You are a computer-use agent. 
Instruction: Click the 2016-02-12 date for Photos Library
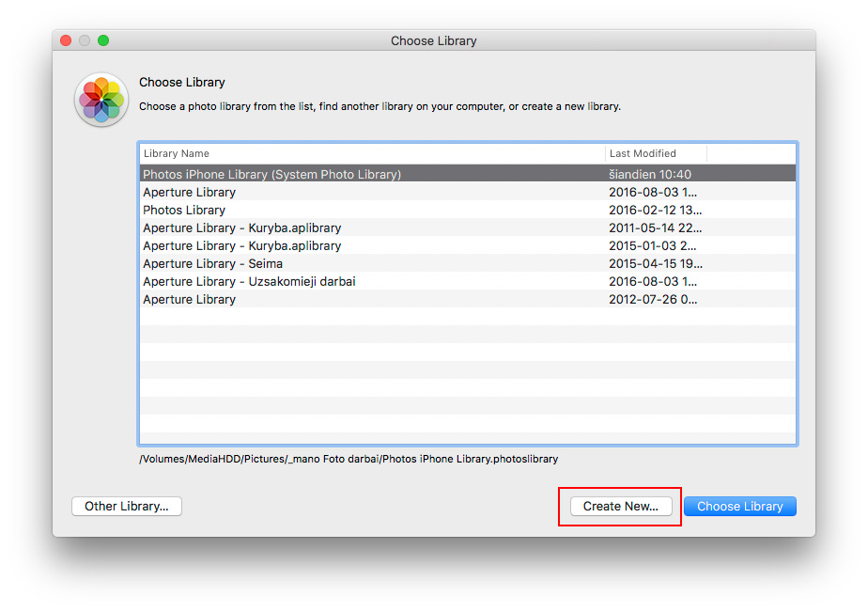[x=656, y=210]
